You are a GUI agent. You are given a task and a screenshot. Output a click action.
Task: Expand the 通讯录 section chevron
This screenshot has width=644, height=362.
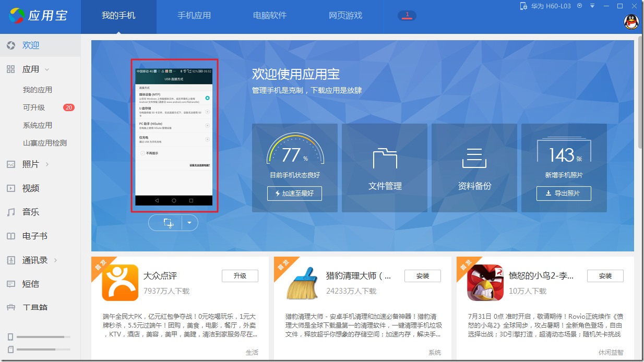(x=55, y=260)
